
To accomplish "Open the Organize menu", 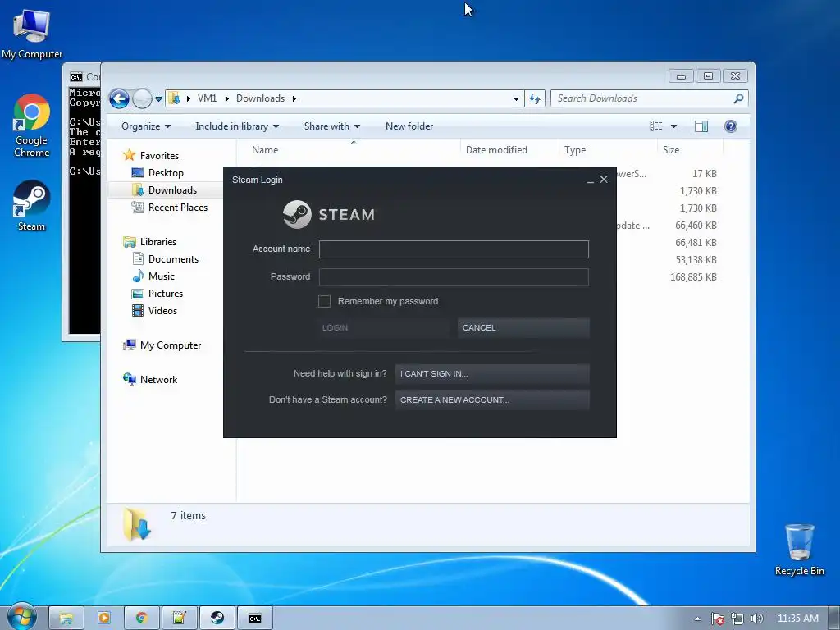I will [146, 126].
